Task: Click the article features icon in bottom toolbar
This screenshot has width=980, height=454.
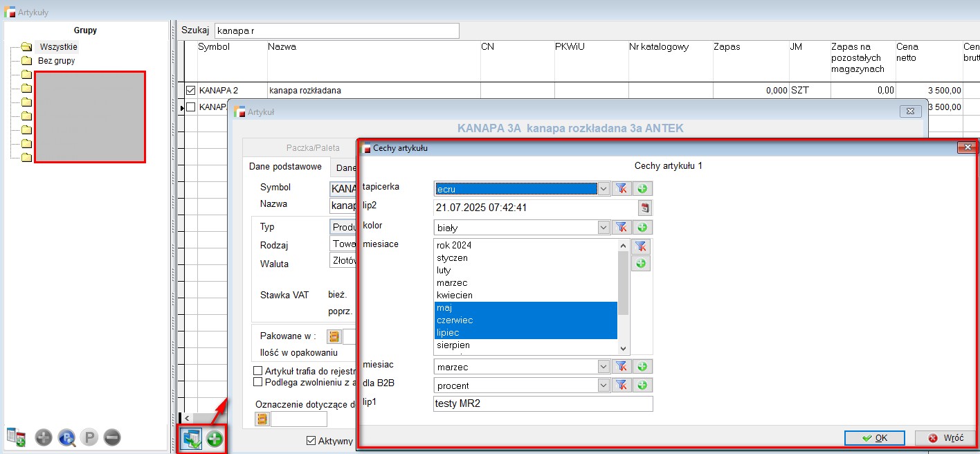Action: [191, 439]
